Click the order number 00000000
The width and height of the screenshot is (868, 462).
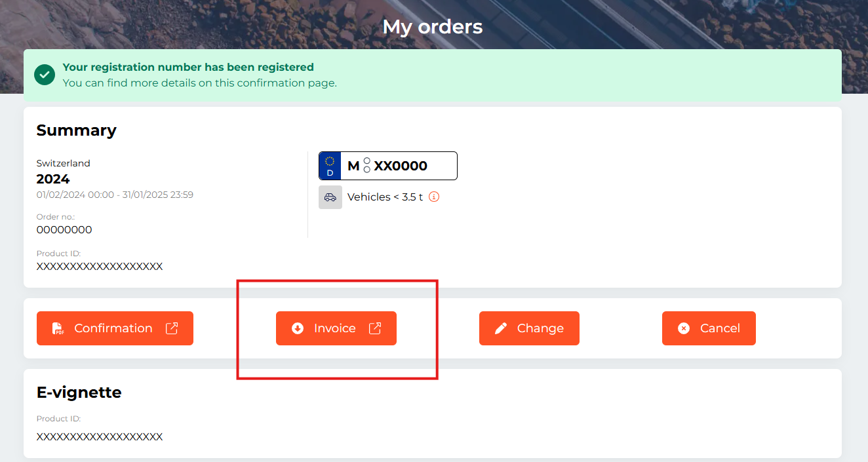(x=64, y=229)
